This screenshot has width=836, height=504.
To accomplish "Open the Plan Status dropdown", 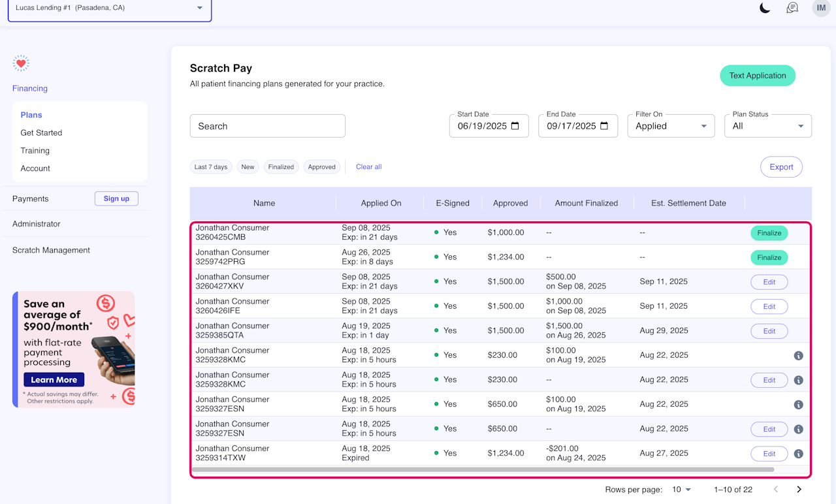I will [767, 126].
